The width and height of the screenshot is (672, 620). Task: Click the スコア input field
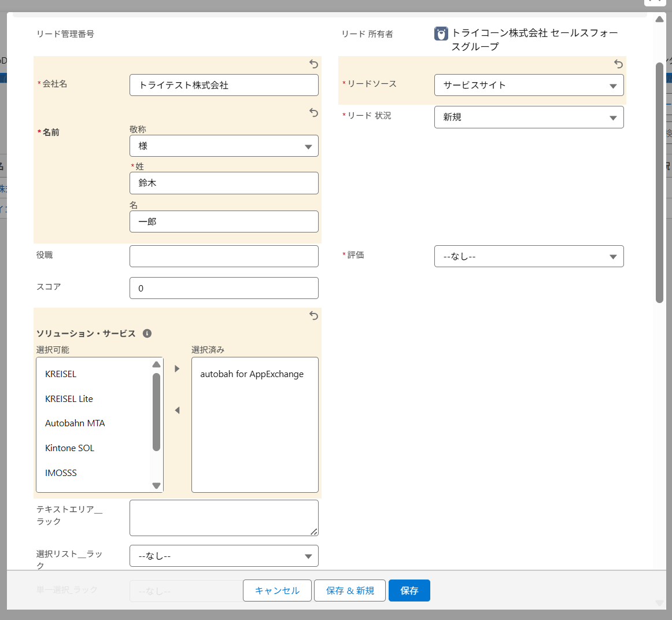click(224, 288)
